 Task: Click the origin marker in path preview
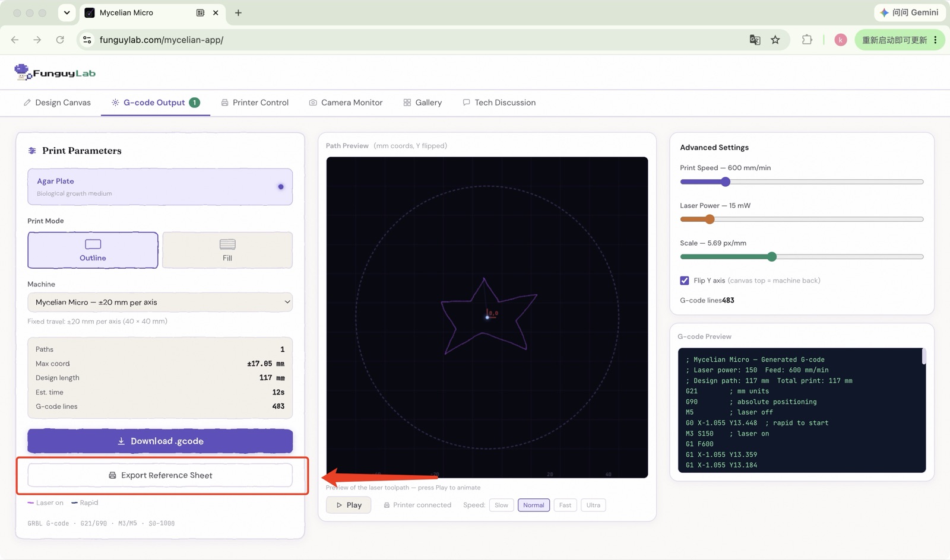click(487, 317)
